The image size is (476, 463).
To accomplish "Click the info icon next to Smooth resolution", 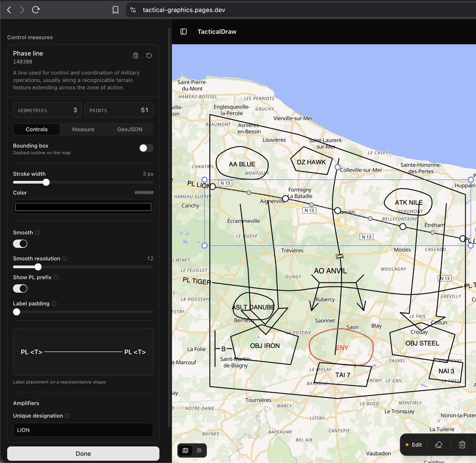I will point(65,258).
